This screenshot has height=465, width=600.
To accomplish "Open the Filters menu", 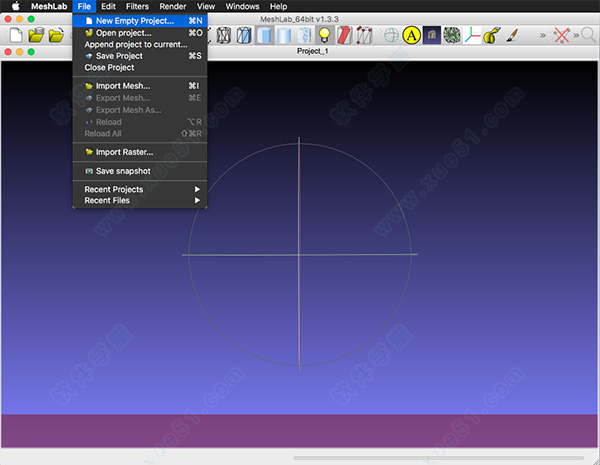I will [x=137, y=6].
